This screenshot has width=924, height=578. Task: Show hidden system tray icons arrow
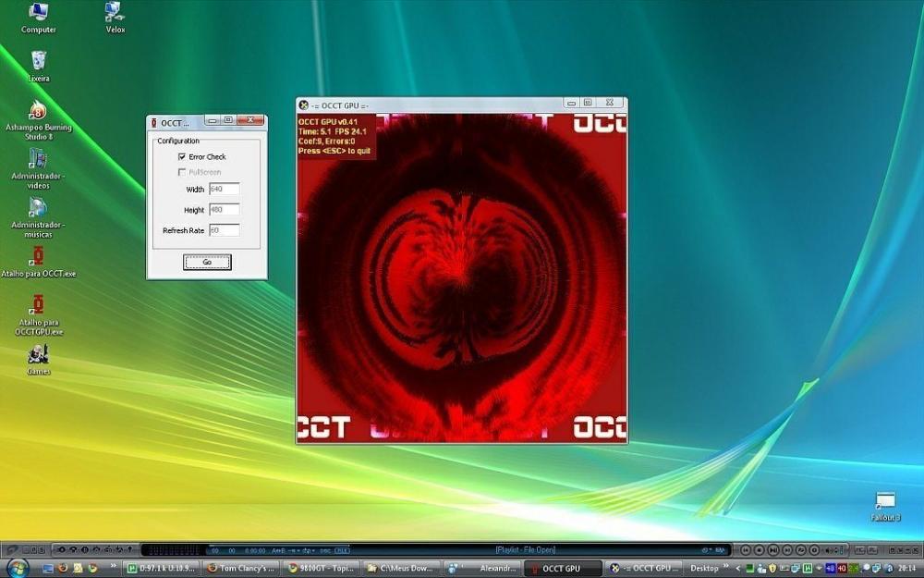click(736, 568)
